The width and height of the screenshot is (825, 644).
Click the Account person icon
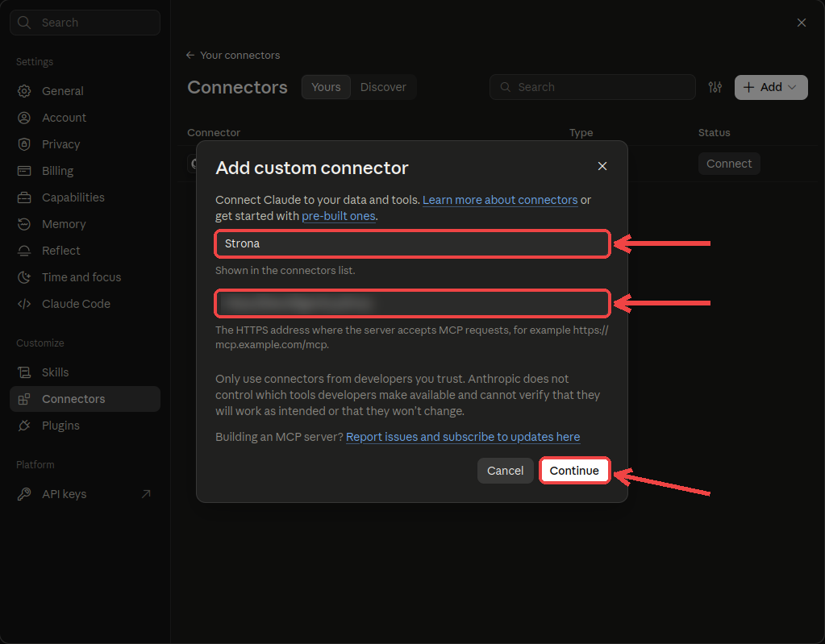pos(24,118)
